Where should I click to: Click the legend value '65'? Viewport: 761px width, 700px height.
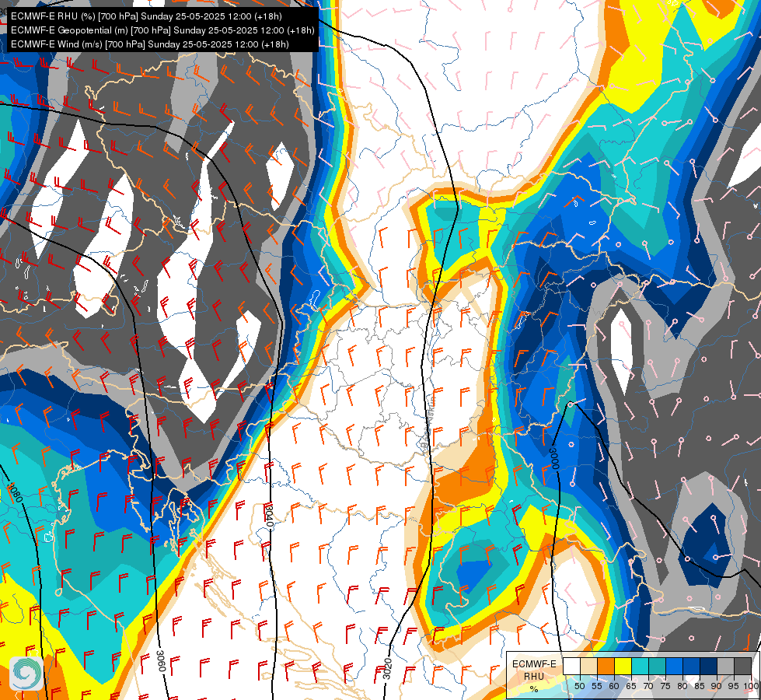631,686
